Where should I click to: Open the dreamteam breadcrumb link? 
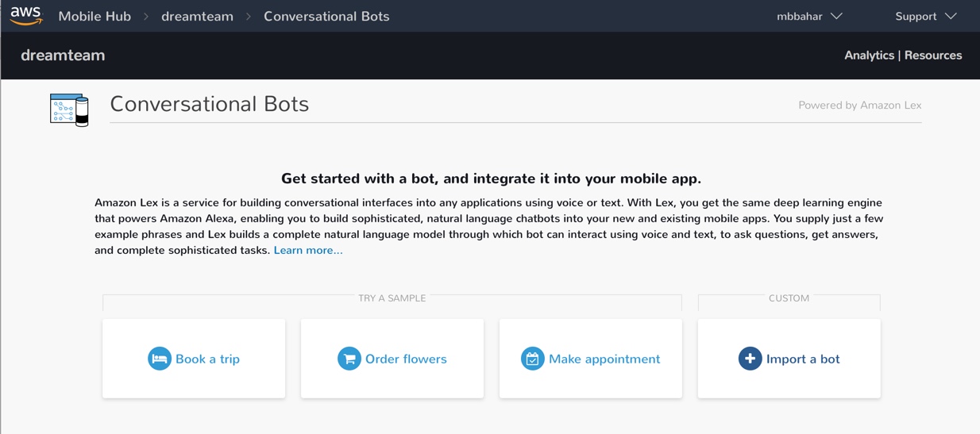click(197, 16)
